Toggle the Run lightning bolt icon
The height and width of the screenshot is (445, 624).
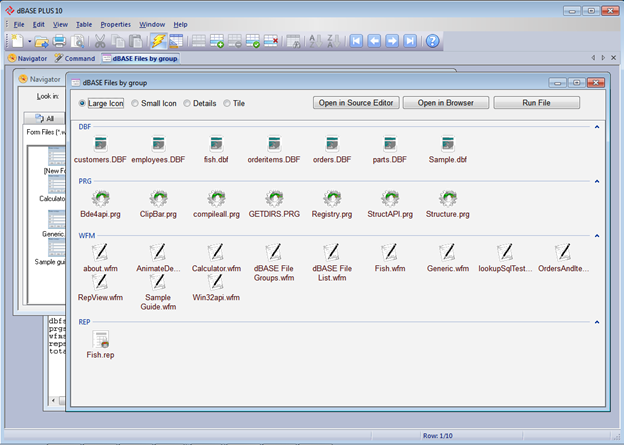click(158, 41)
